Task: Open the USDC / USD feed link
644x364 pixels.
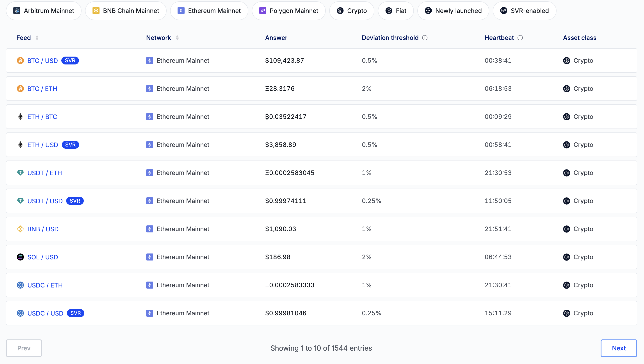Action: tap(45, 313)
